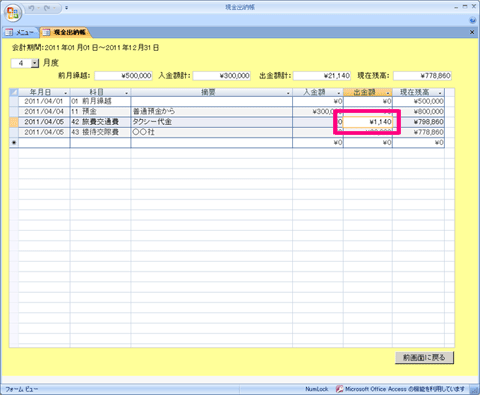Viewport: 480px width, 395px height.
Task: Click the タクシー代金 description cell
Action: (212, 122)
